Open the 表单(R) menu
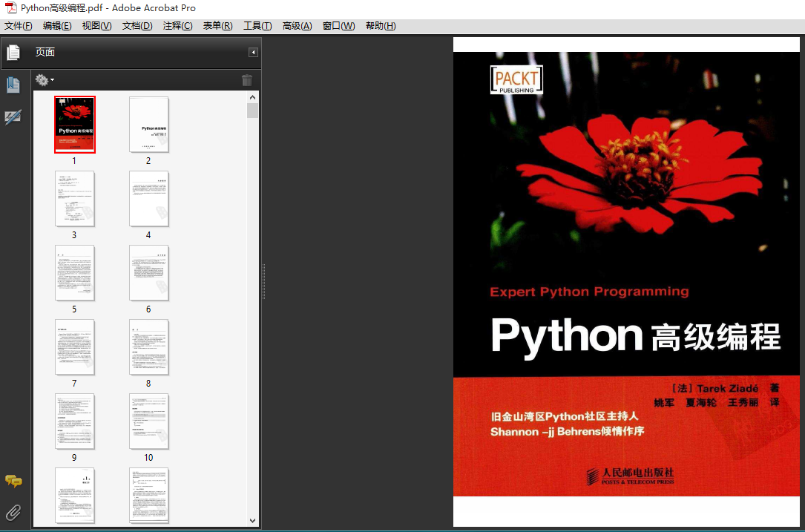The width and height of the screenshot is (805, 532). [x=217, y=26]
